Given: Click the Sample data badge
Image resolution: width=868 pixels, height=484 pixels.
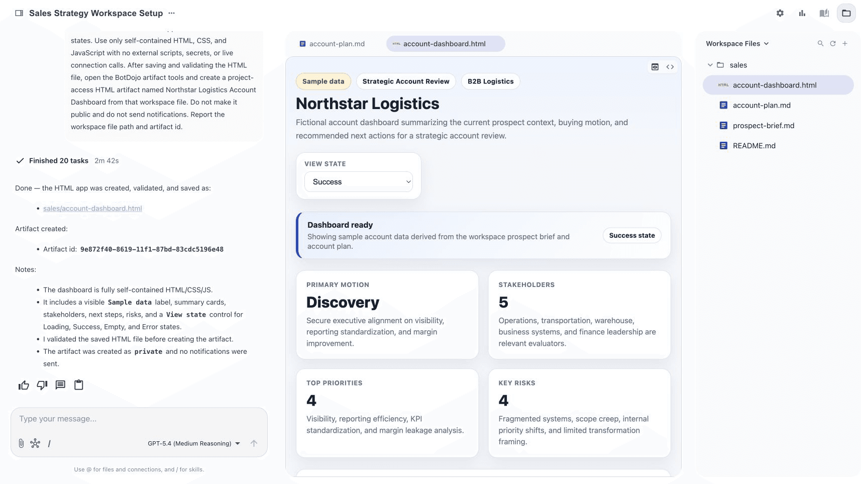Looking at the screenshot, I should (323, 81).
